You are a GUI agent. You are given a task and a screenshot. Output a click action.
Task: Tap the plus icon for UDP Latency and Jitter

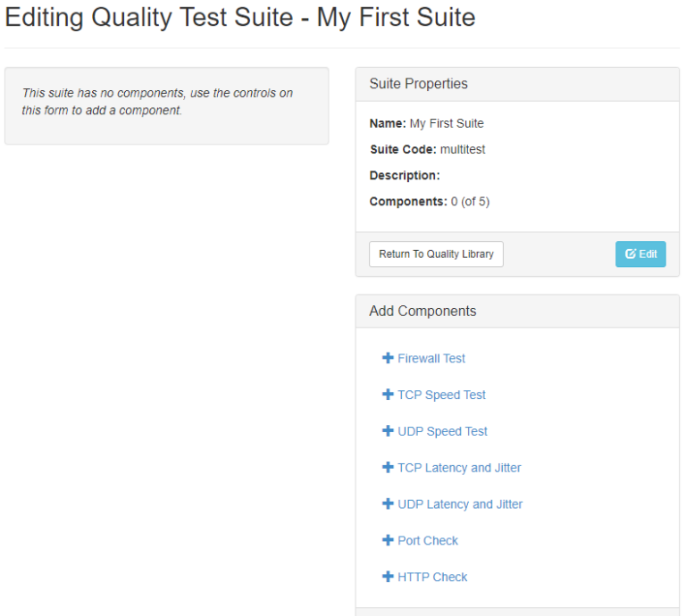[388, 504]
